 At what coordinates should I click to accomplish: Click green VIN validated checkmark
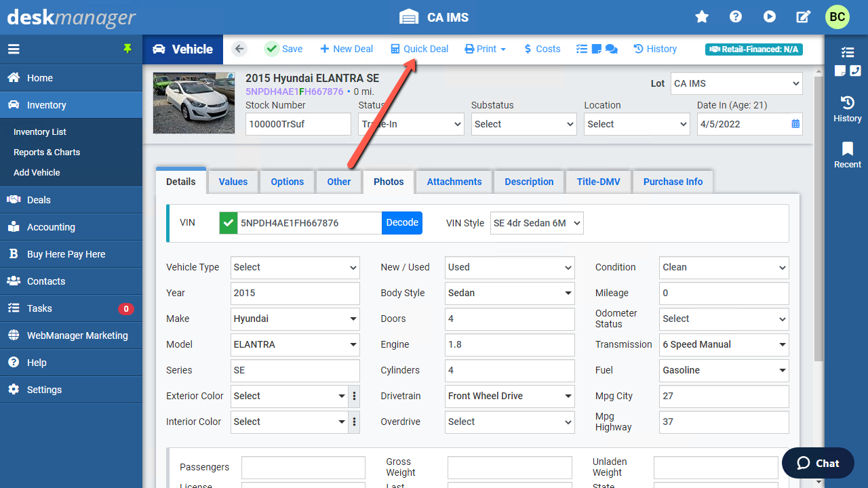[229, 223]
